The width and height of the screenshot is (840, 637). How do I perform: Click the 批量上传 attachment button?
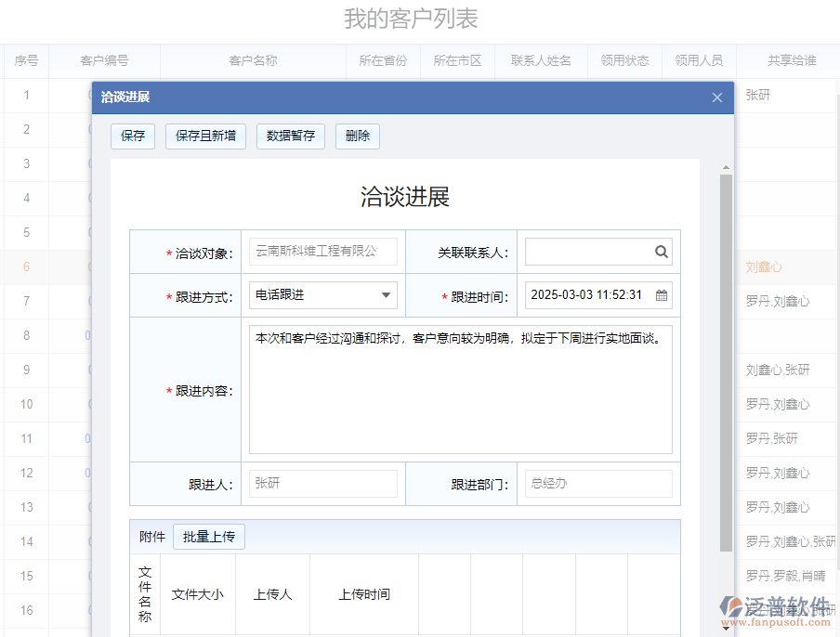(209, 537)
